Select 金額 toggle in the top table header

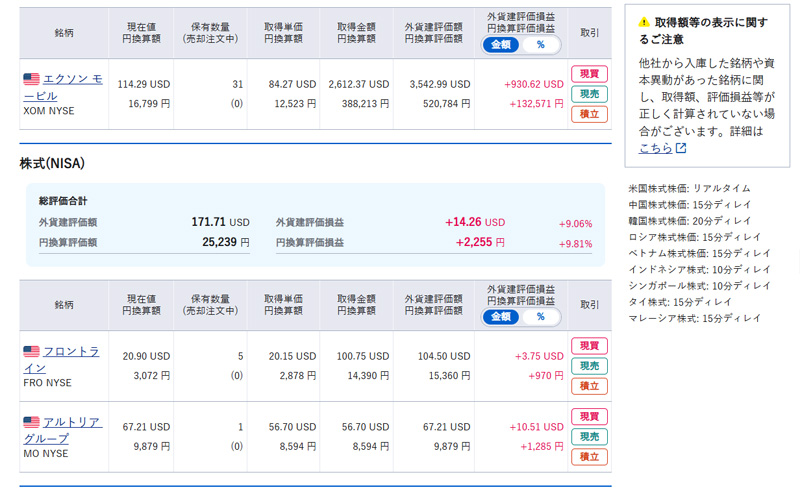coord(501,45)
